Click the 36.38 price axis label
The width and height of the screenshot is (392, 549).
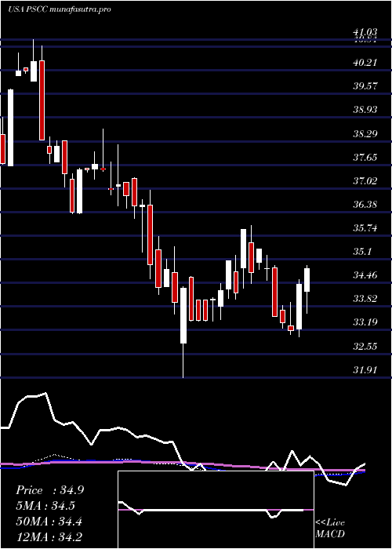[x=365, y=205]
